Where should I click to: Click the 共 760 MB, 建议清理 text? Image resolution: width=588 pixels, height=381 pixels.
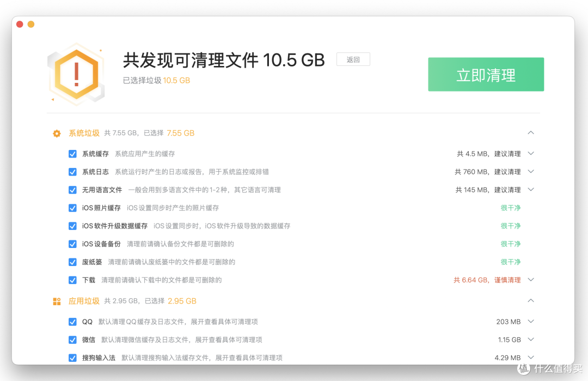tap(488, 172)
